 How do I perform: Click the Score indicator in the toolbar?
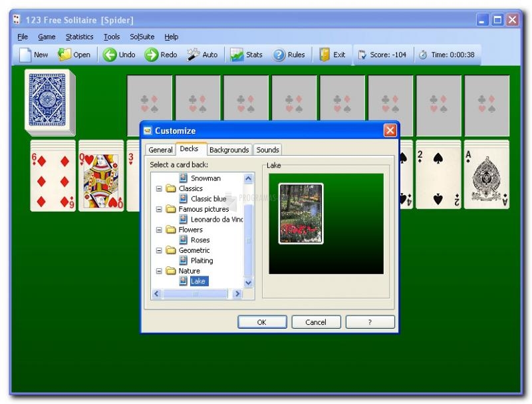tap(383, 55)
